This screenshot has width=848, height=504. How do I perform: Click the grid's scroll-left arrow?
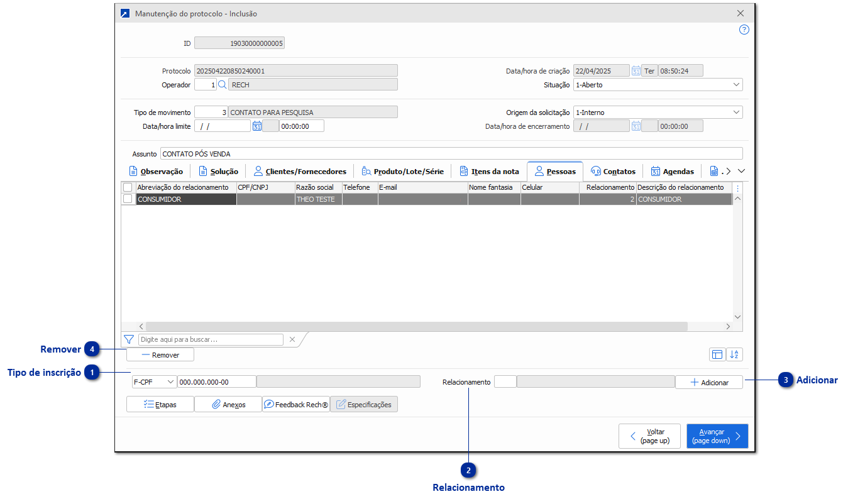point(141,327)
